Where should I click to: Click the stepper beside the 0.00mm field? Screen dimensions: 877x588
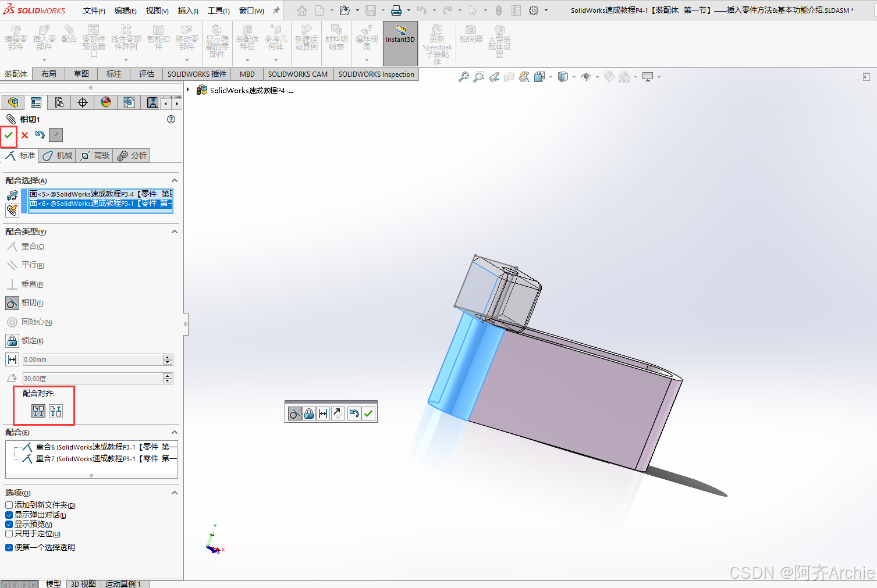[168, 359]
